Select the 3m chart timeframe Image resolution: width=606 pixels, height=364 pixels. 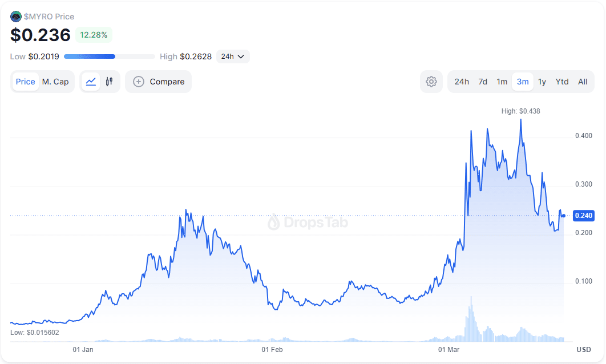523,82
